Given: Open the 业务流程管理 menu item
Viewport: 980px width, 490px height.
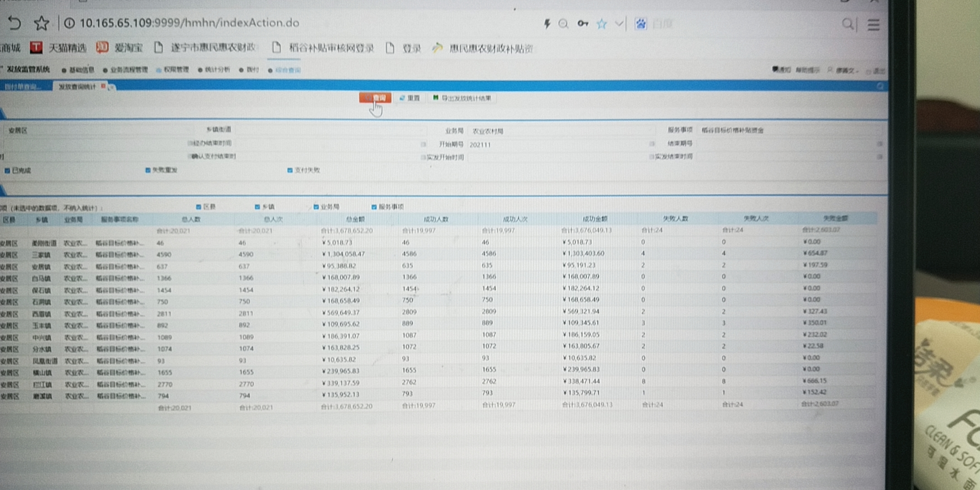Looking at the screenshot, I should 128,70.
